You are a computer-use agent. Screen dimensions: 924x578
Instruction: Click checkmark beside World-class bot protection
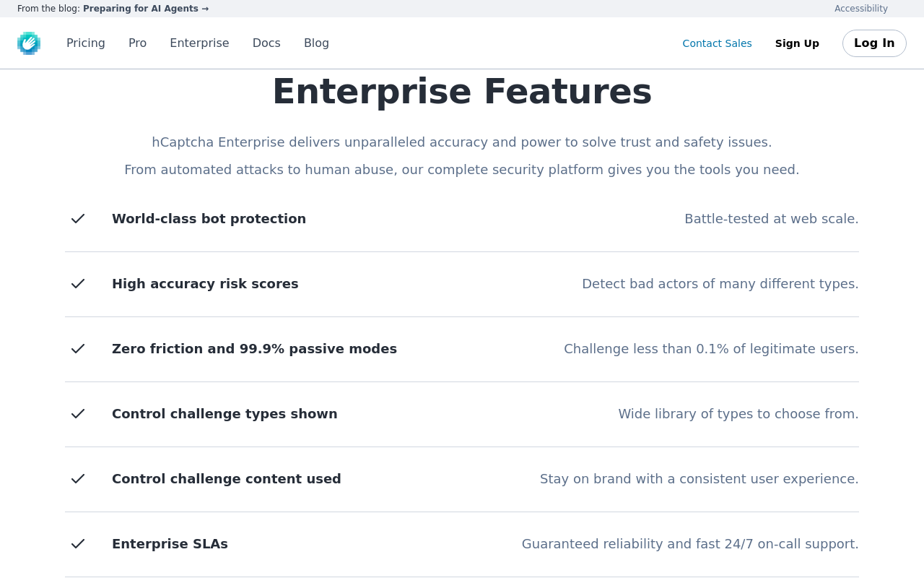(78, 219)
